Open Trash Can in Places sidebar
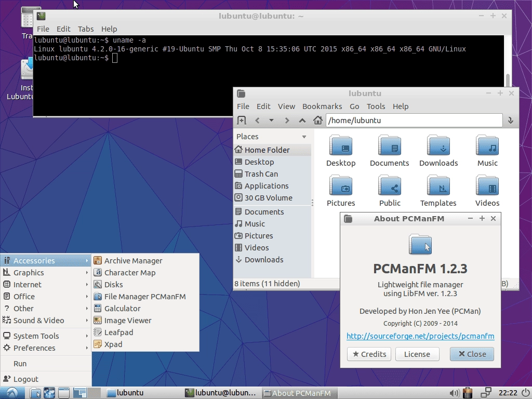The width and height of the screenshot is (532, 399). (272, 174)
